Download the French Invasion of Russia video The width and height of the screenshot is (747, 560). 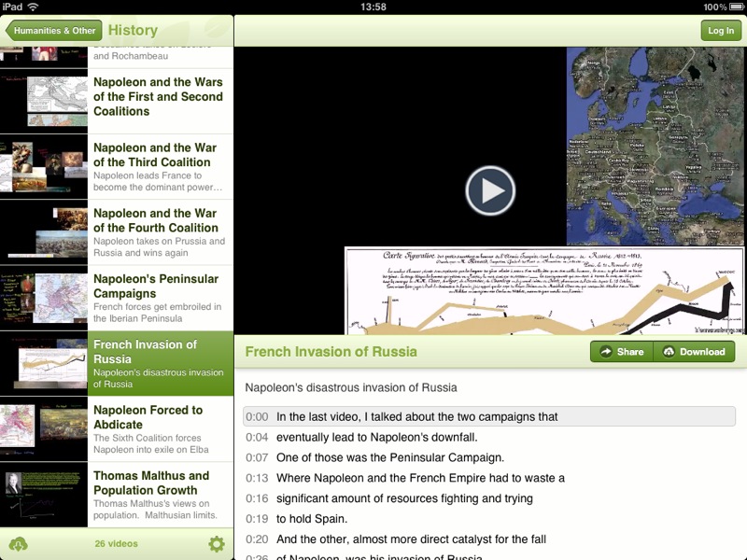coord(694,352)
